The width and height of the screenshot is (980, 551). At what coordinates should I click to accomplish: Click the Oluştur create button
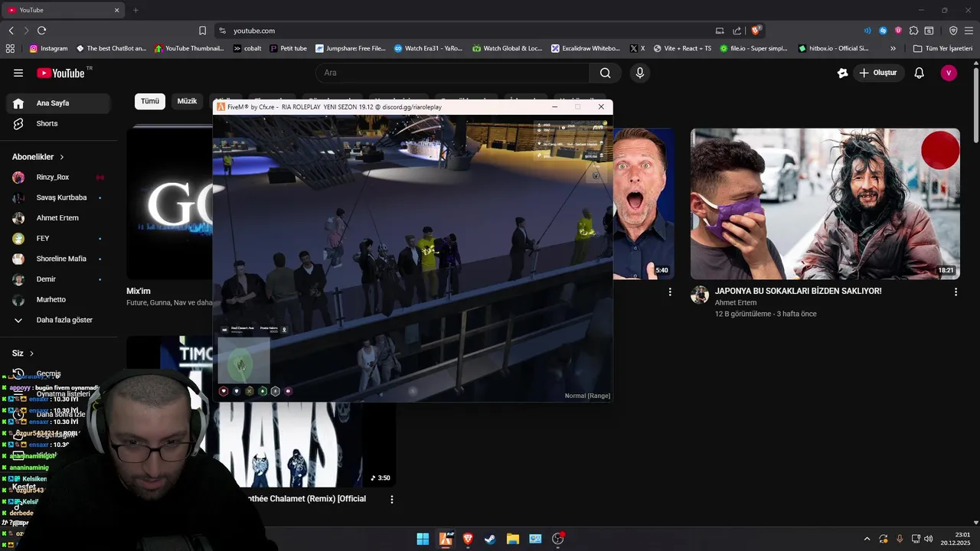click(x=879, y=73)
